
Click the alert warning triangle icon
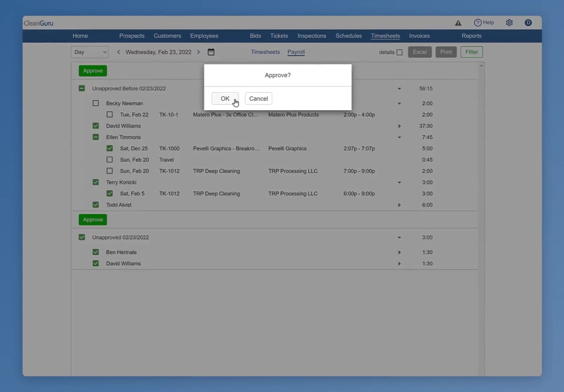tap(458, 23)
